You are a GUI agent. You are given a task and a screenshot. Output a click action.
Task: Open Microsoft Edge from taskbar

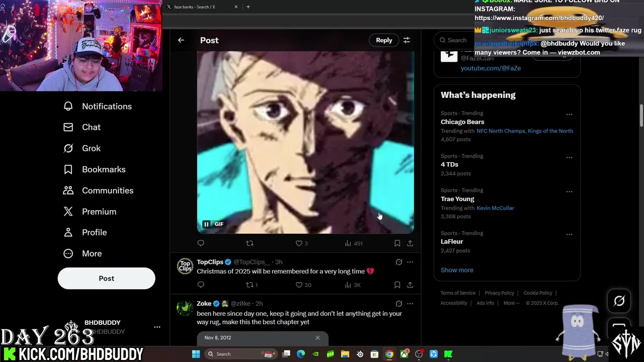pyautogui.click(x=301, y=354)
